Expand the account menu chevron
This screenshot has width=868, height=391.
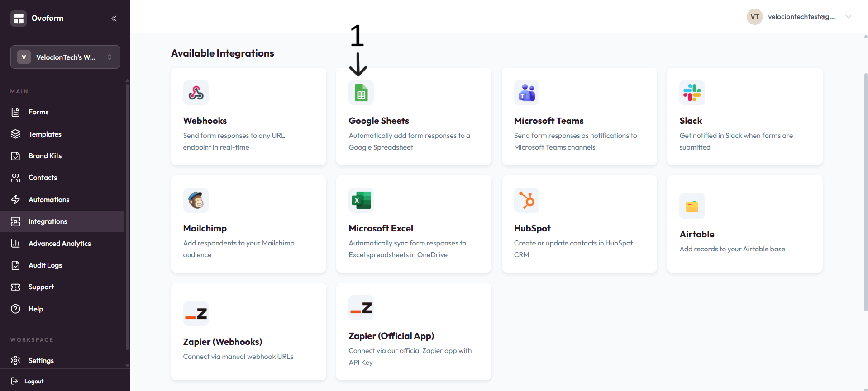849,17
